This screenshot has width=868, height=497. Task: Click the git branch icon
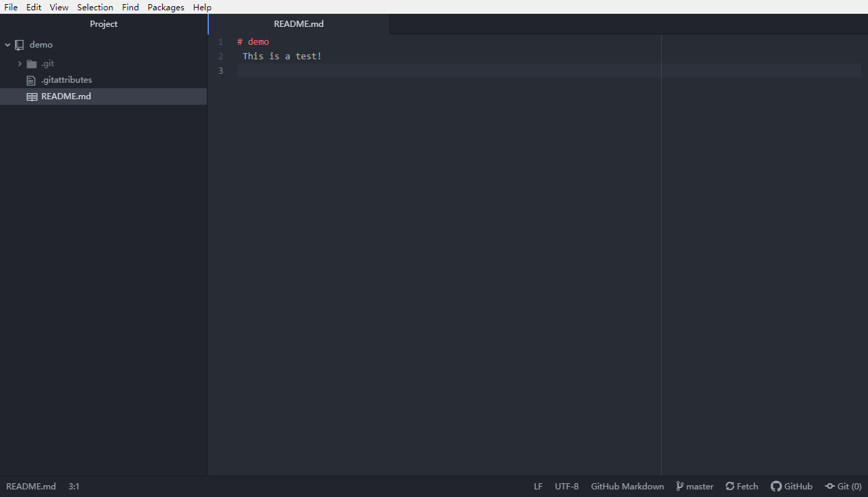coord(680,487)
